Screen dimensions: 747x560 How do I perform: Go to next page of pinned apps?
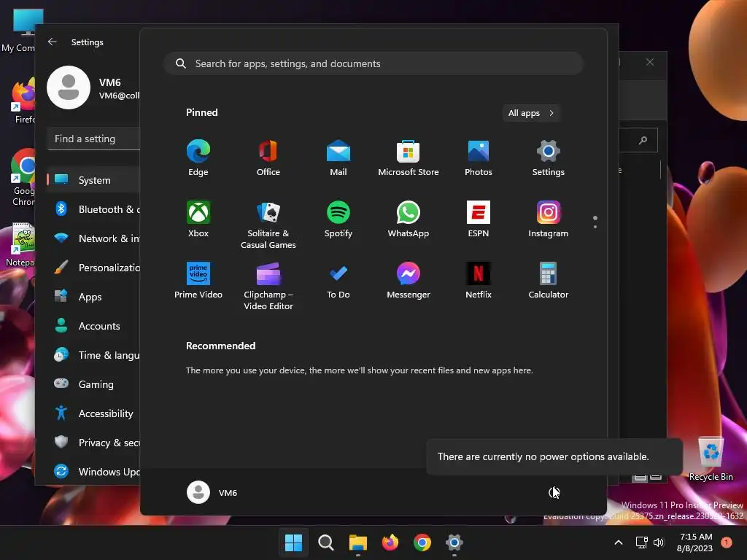(595, 227)
